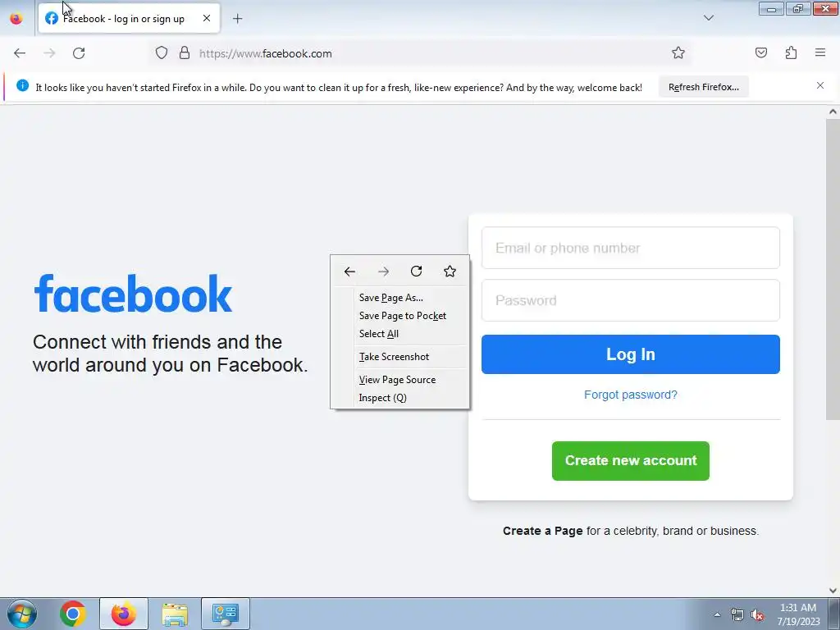
Task: Open the Save to Pocket toolbar icon
Action: point(760,53)
